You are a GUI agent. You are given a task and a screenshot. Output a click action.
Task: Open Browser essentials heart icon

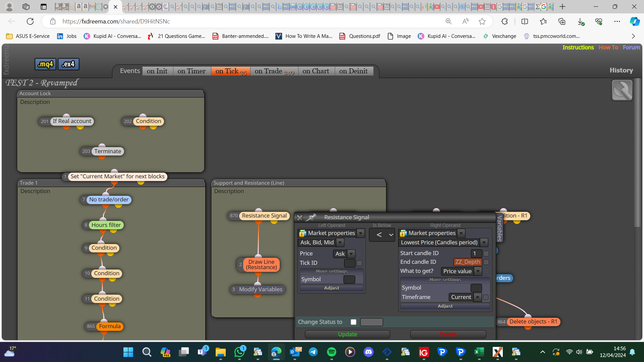[599, 21]
